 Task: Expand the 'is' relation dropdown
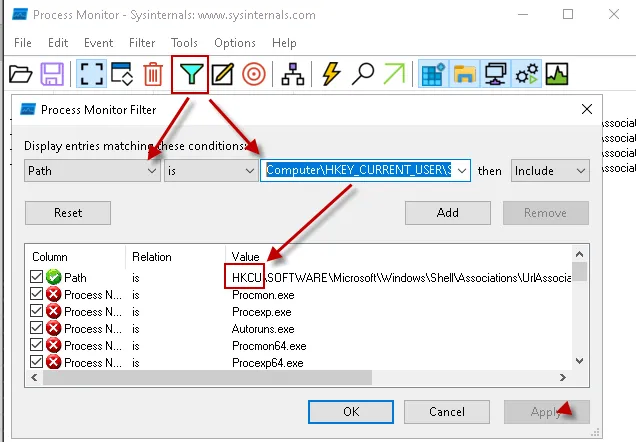[208, 171]
